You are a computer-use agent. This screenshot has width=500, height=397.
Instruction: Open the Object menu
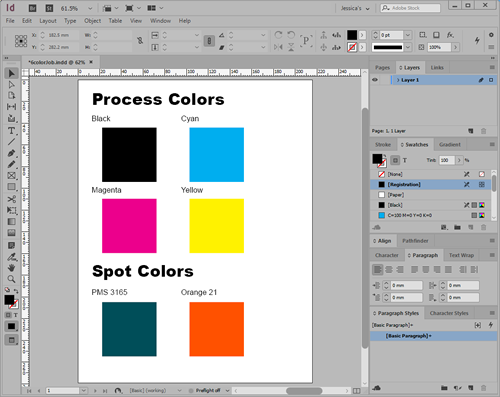point(92,21)
